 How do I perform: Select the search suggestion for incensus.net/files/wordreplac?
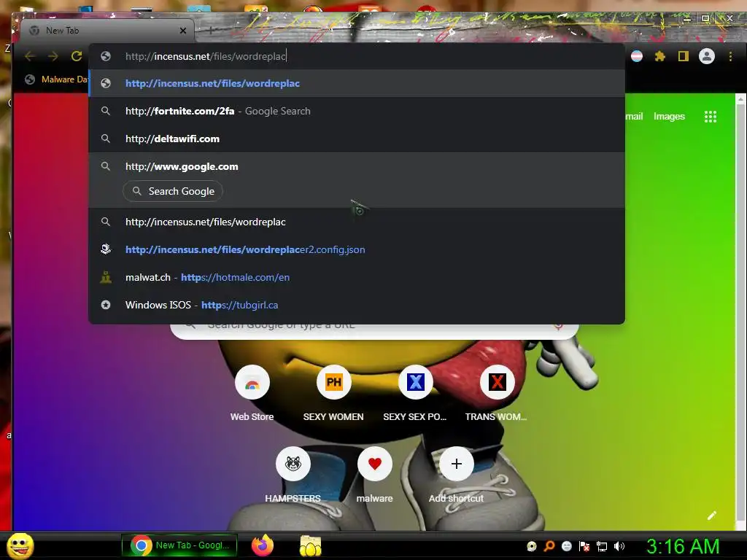357,222
